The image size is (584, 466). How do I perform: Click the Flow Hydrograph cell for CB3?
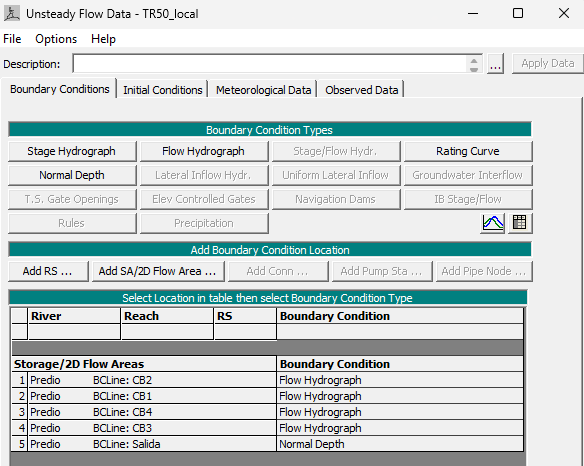(x=400, y=428)
